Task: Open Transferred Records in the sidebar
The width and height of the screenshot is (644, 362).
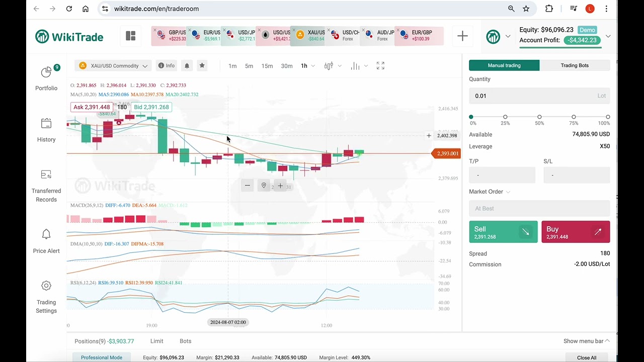Action: click(46, 186)
